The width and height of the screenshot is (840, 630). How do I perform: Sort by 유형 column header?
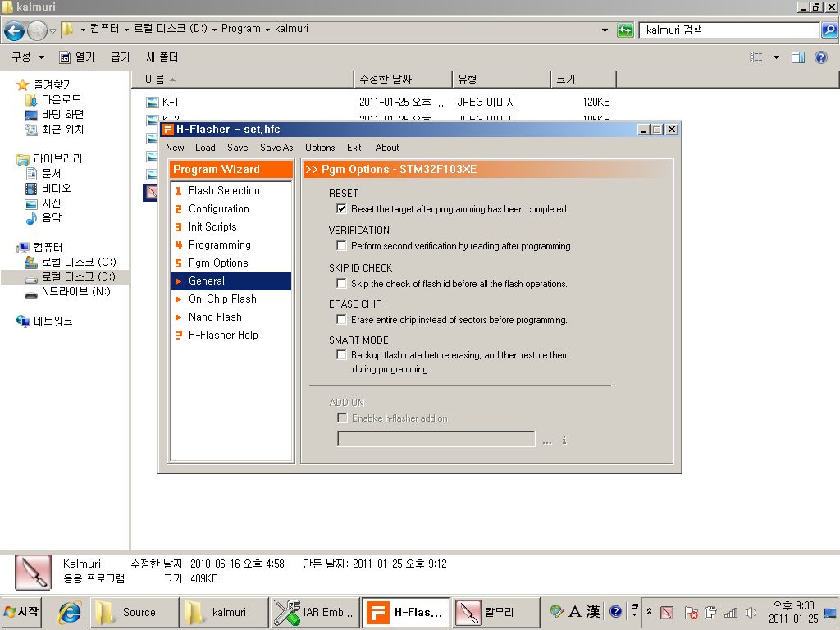point(501,80)
